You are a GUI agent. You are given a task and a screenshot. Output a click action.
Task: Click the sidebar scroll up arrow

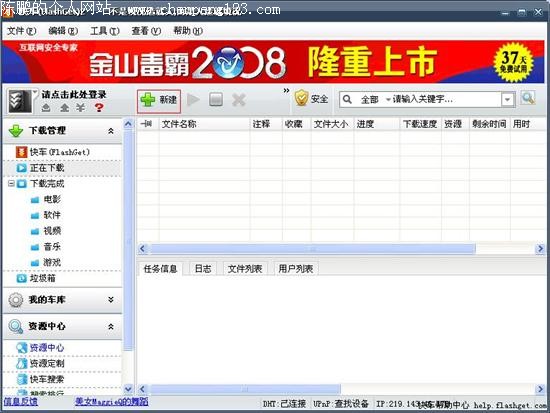coord(128,124)
